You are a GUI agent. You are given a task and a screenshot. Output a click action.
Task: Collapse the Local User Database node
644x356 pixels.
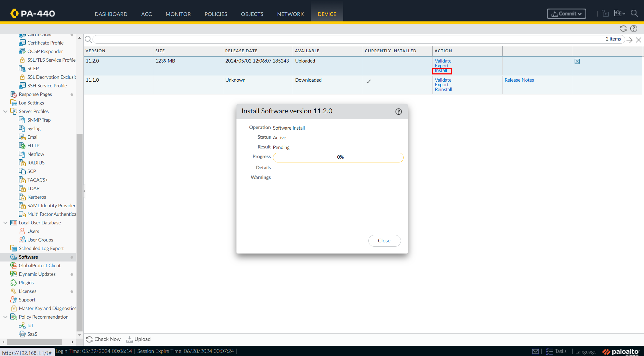click(x=5, y=223)
